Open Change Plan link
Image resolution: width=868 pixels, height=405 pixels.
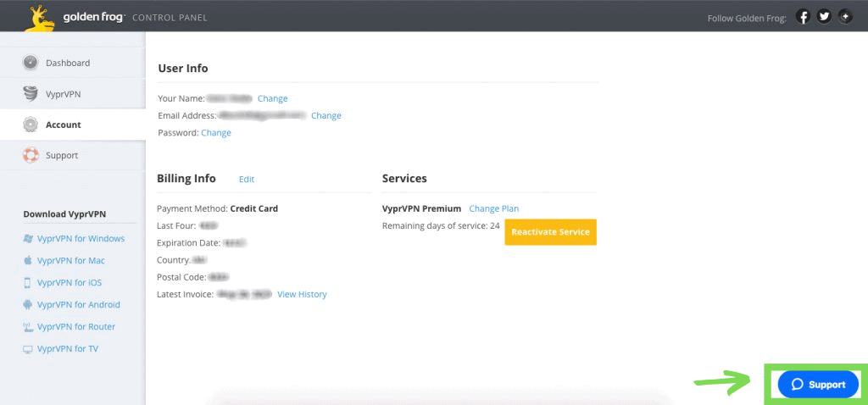pos(494,208)
